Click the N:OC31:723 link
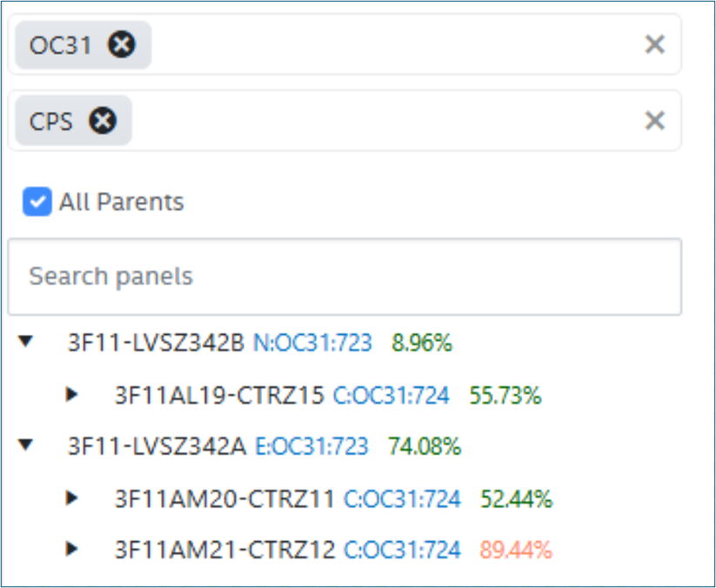 (312, 344)
